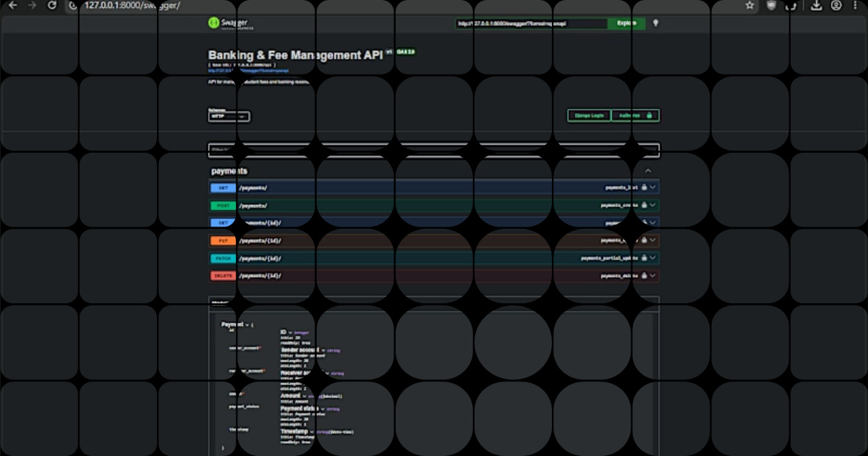Click the Swagger logo

(x=231, y=23)
